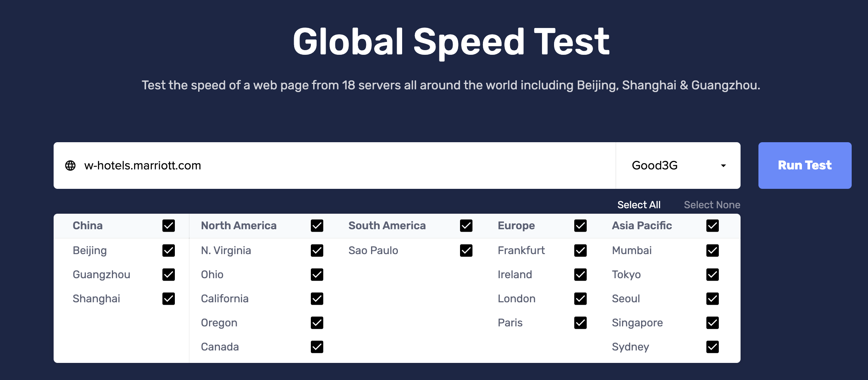Image resolution: width=868 pixels, height=380 pixels.
Task: Toggle the Sydney server checkbox
Action: pos(712,347)
